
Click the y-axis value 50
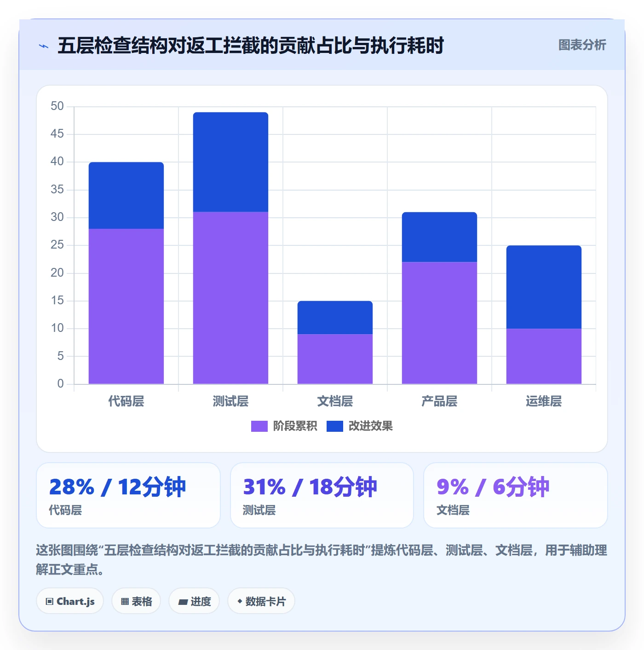[57, 106]
